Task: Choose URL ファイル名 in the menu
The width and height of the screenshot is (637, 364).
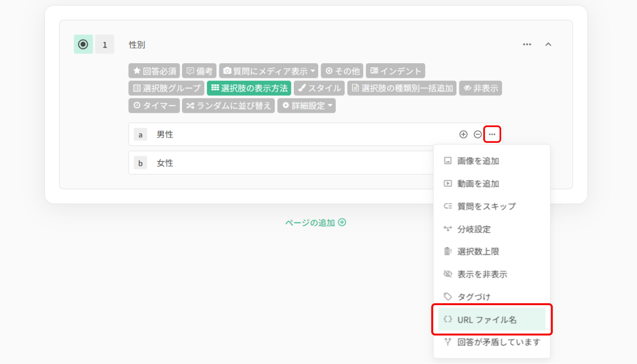Action: click(492, 320)
